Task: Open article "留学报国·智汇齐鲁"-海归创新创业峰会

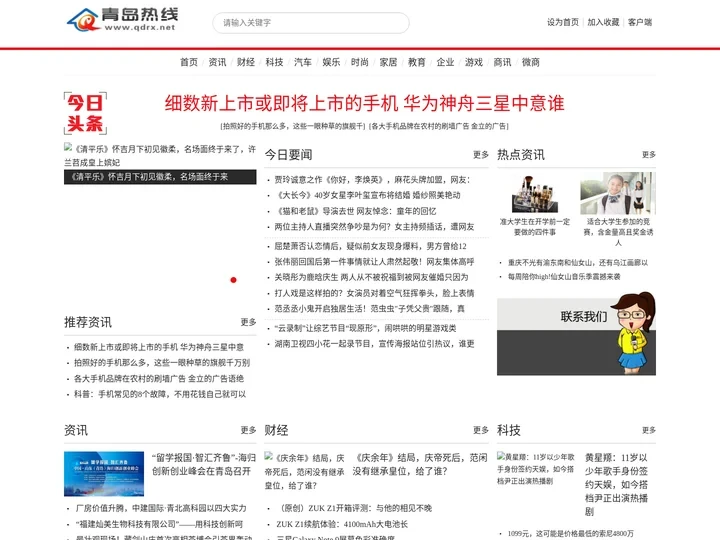Action: tap(204, 464)
